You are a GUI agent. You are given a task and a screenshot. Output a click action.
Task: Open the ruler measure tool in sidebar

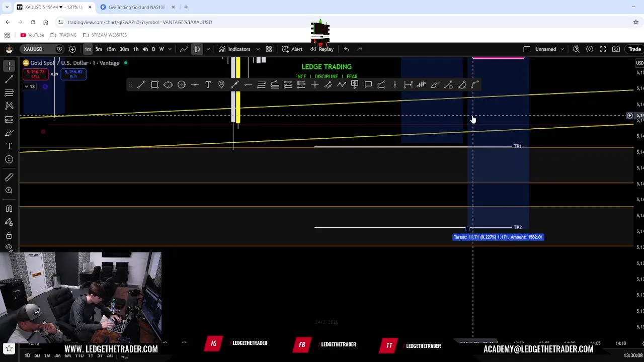coord(9,177)
